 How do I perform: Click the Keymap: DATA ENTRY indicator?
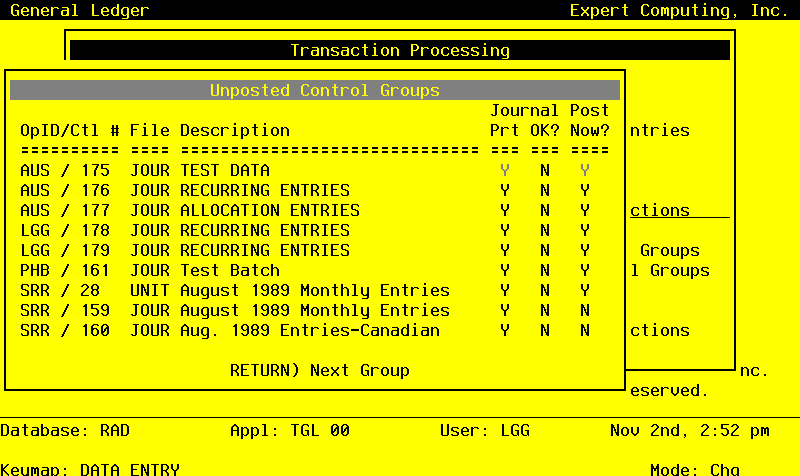pyautogui.click(x=90, y=469)
